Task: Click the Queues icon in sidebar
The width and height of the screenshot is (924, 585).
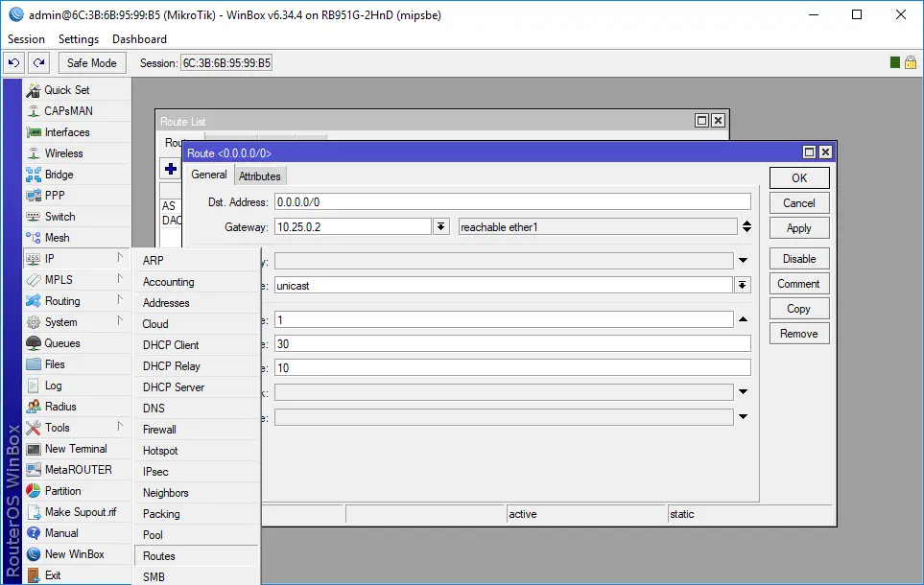Action: tap(34, 343)
